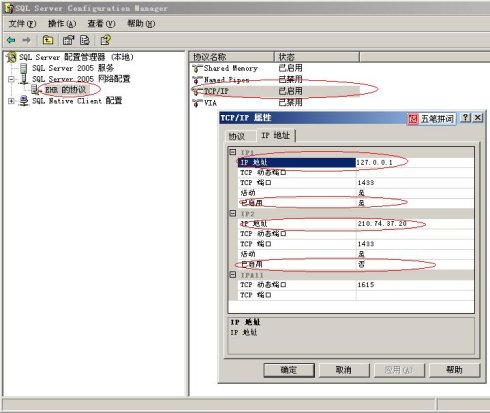
Task: Click the EHR 的协议 node icon
Action: click(x=35, y=90)
